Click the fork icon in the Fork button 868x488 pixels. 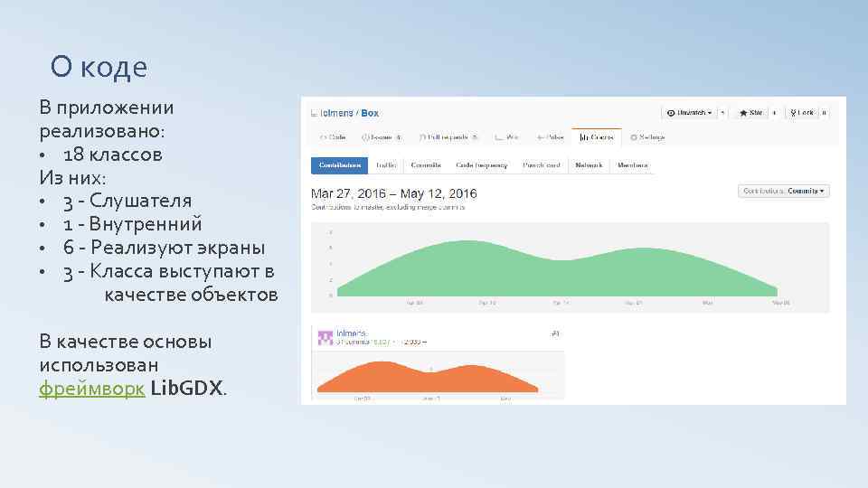point(793,112)
